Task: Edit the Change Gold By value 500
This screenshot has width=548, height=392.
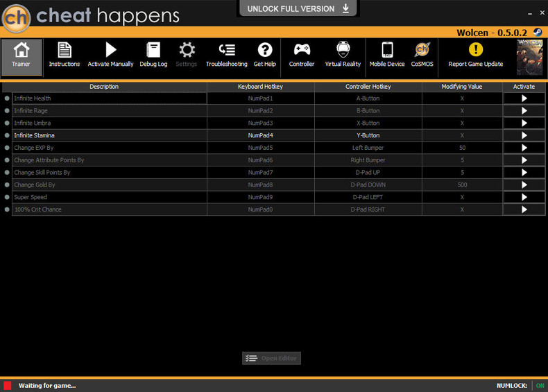Action: tap(462, 185)
